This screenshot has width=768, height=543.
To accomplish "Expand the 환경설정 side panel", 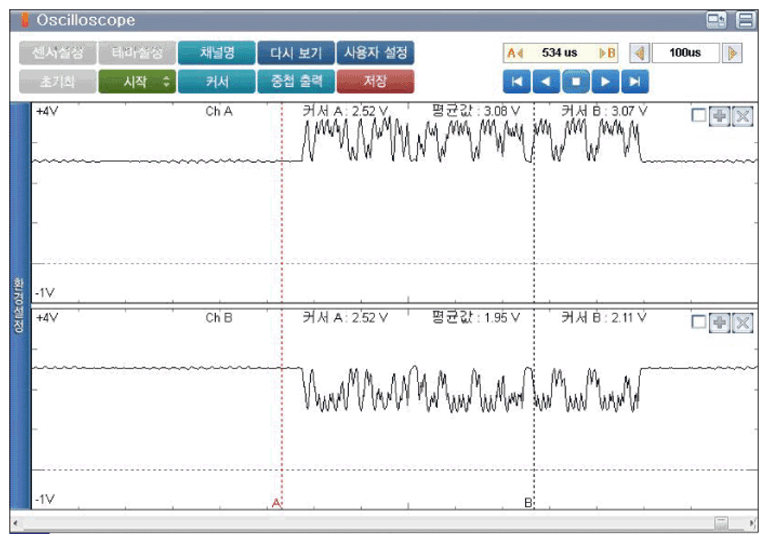I will (x=20, y=306).
